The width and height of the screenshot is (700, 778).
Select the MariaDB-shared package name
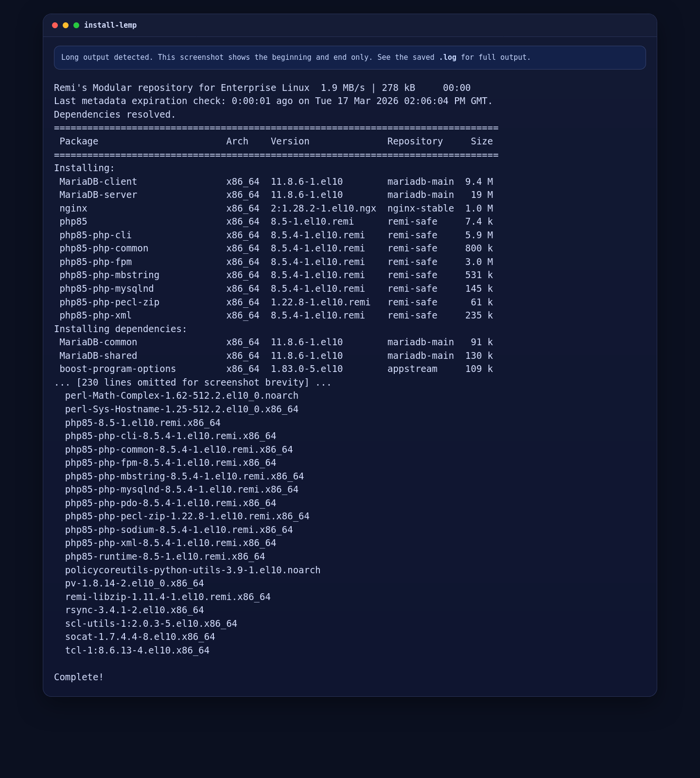[98, 356]
